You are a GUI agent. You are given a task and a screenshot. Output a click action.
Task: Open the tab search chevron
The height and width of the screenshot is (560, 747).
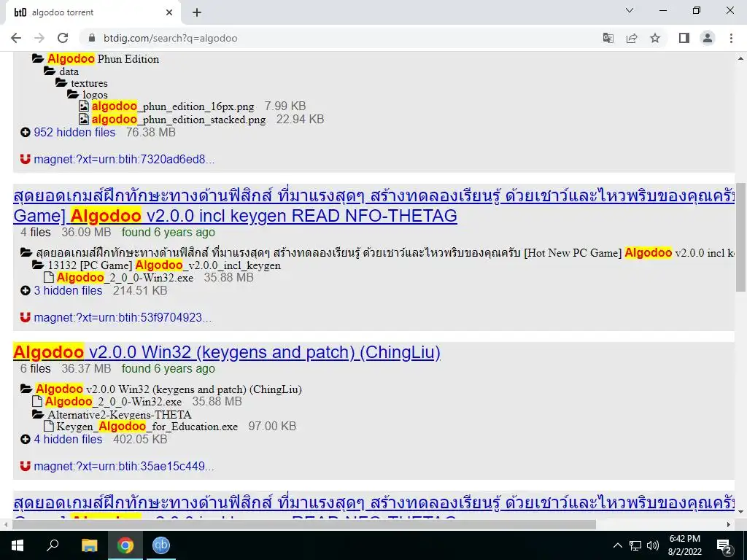(x=630, y=10)
